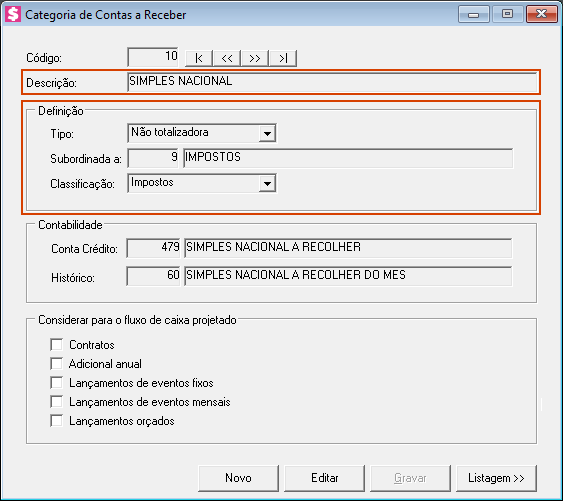This screenshot has height=501, width=563.
Task: Tick Lançamentos de eventos mensais checkbox
Action: 56,402
